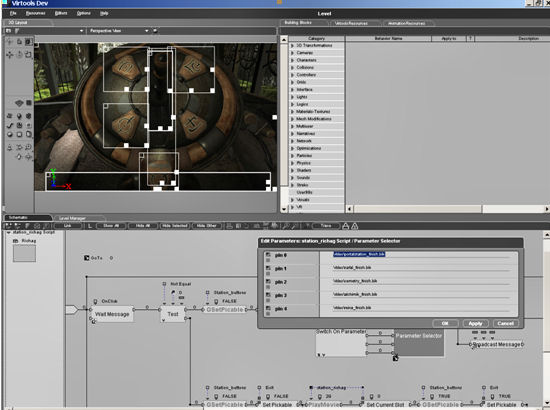Click the pin 2 parameter type icon
Image resolution: width=550 pixels, height=410 pixels.
pyautogui.click(x=268, y=282)
